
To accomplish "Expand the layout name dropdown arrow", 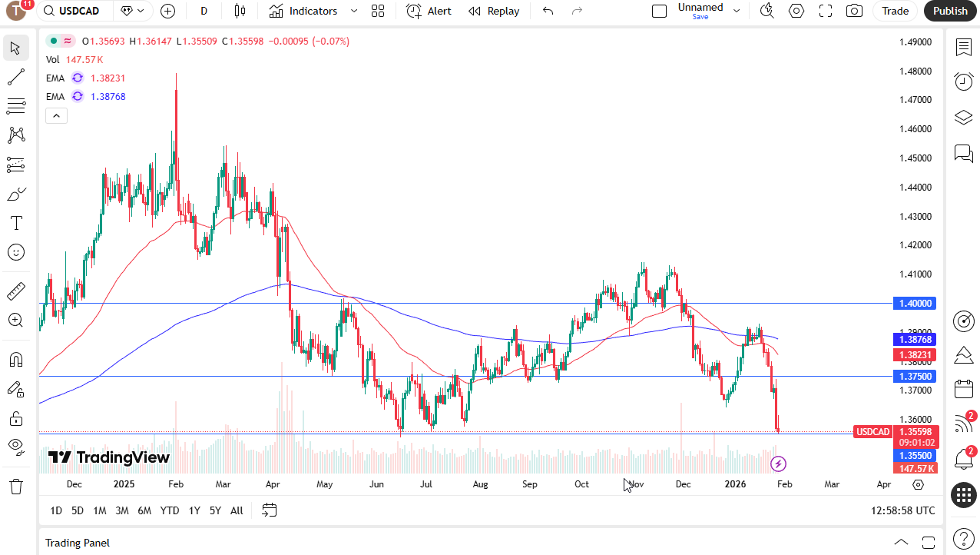I will (737, 11).
